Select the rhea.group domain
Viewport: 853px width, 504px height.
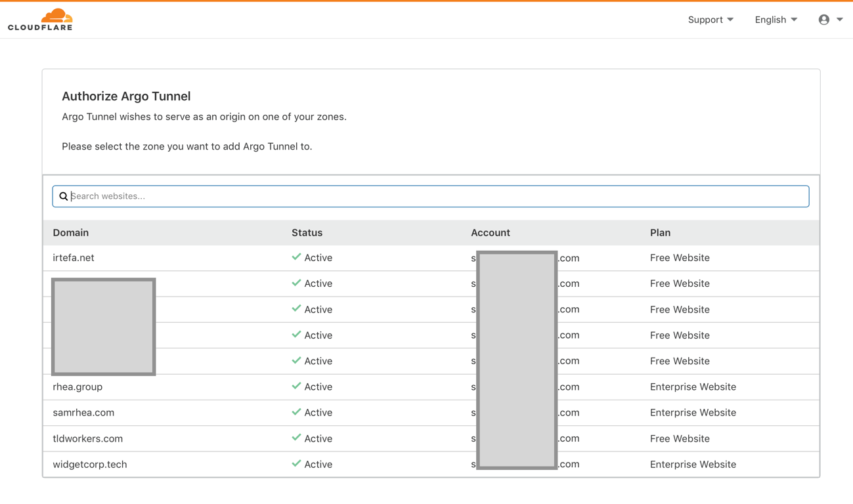pyautogui.click(x=77, y=387)
